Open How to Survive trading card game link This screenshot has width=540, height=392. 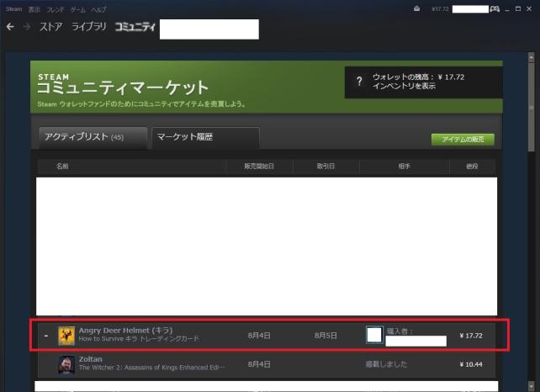pyautogui.click(x=139, y=339)
